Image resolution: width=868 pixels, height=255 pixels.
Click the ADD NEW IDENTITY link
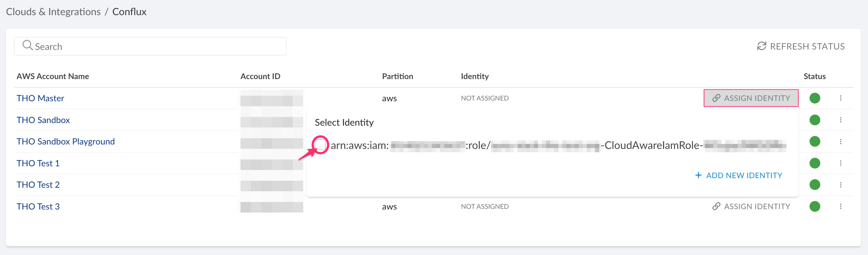pyautogui.click(x=744, y=175)
